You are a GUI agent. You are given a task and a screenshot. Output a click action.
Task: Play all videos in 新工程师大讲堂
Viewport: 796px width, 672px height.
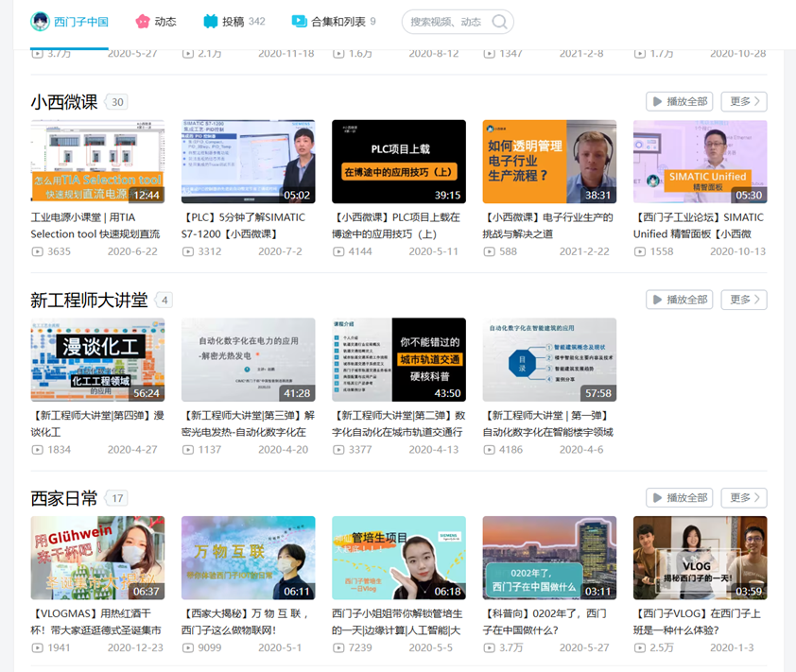(x=679, y=300)
